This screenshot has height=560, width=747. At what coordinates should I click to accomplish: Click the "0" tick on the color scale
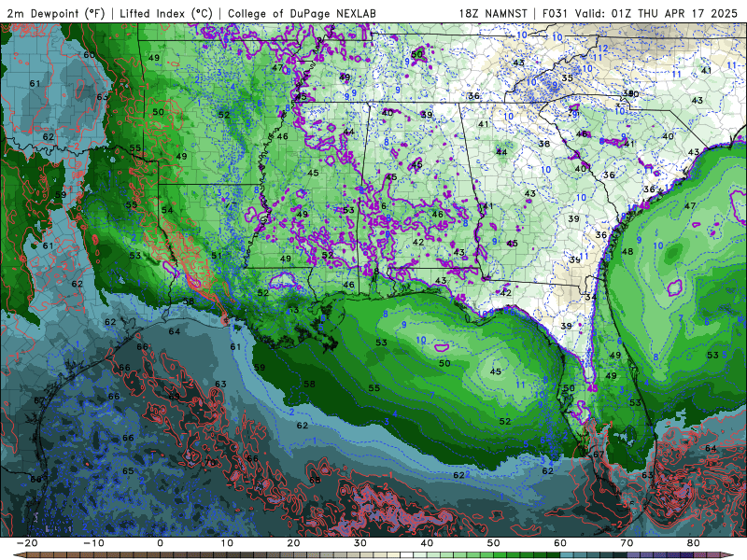point(160,543)
